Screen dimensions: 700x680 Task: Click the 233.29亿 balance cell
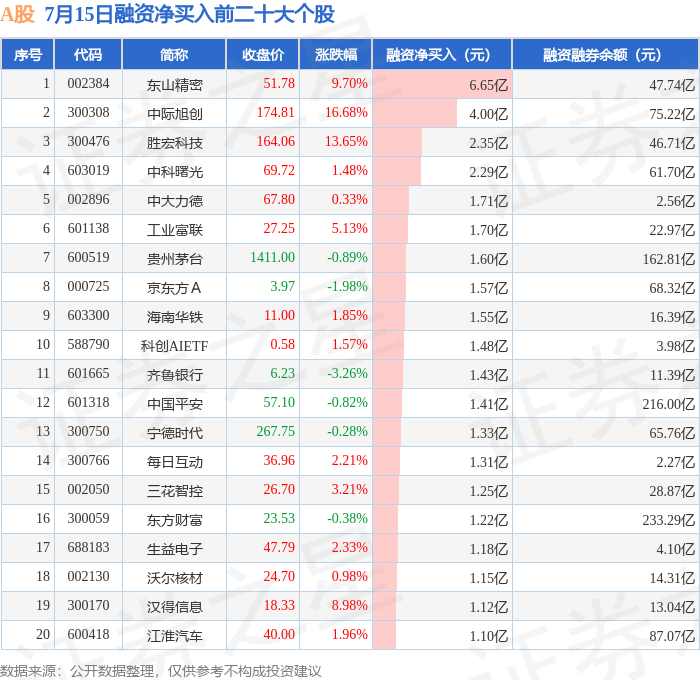coord(669,520)
